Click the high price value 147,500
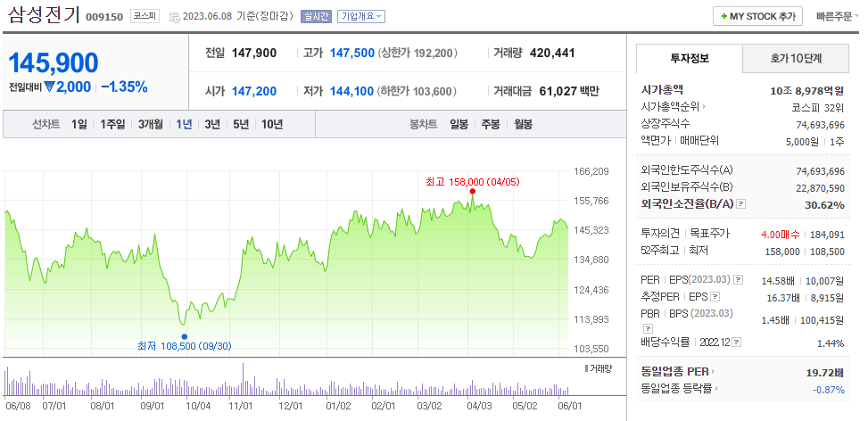Viewport: 868px width, 421px height. (352, 54)
